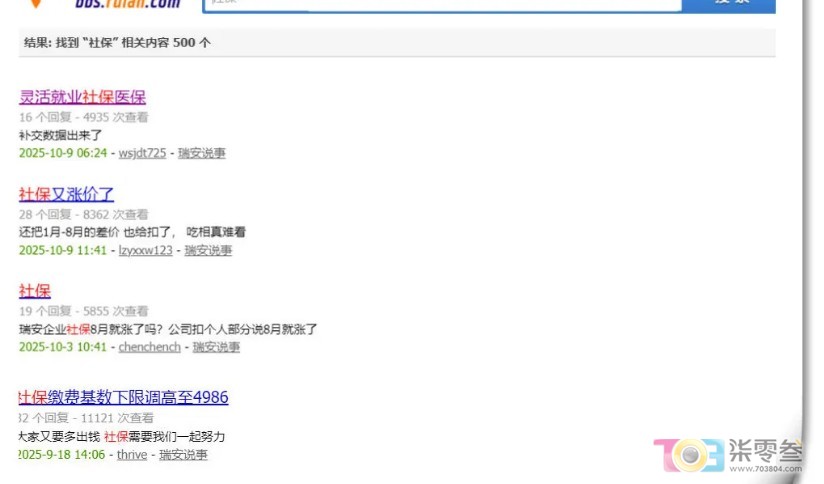View author wsjdt725's profile
The height and width of the screenshot is (484, 824).
[x=142, y=153]
